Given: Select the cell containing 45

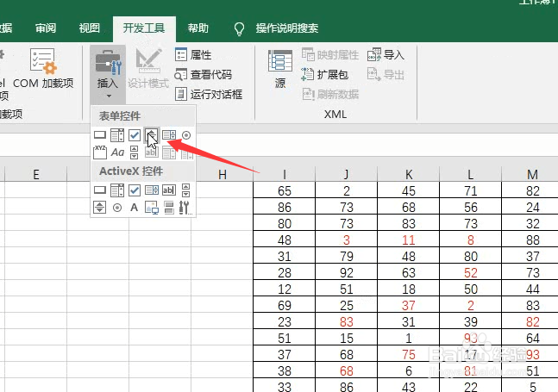Looking at the screenshot, I should [x=409, y=191].
